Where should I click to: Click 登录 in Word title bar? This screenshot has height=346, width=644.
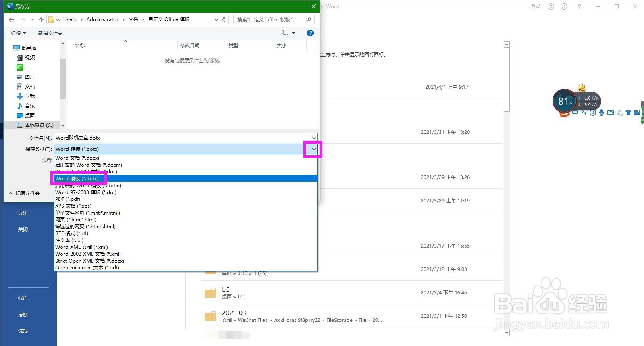point(535,6)
